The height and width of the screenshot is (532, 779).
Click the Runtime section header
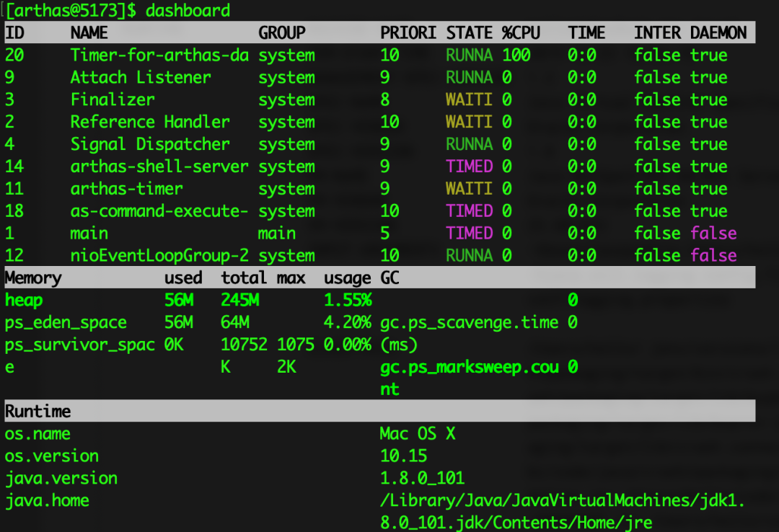38,412
